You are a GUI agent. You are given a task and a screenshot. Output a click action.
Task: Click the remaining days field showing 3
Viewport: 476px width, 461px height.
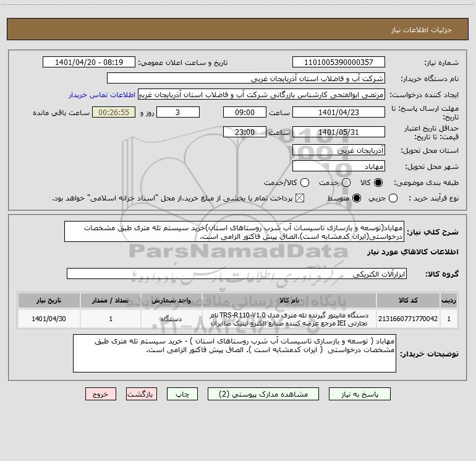click(178, 112)
